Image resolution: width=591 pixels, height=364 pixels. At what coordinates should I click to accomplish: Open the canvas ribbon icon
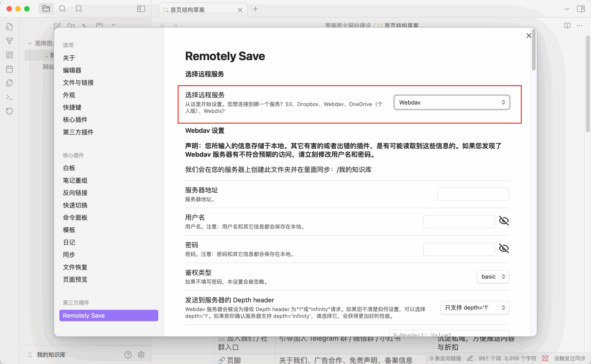point(9,55)
